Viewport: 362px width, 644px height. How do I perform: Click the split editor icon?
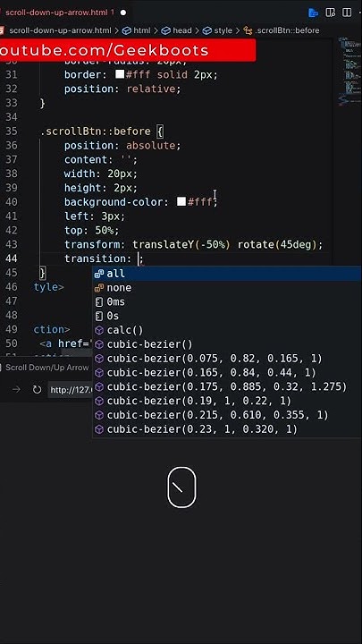[347, 13]
